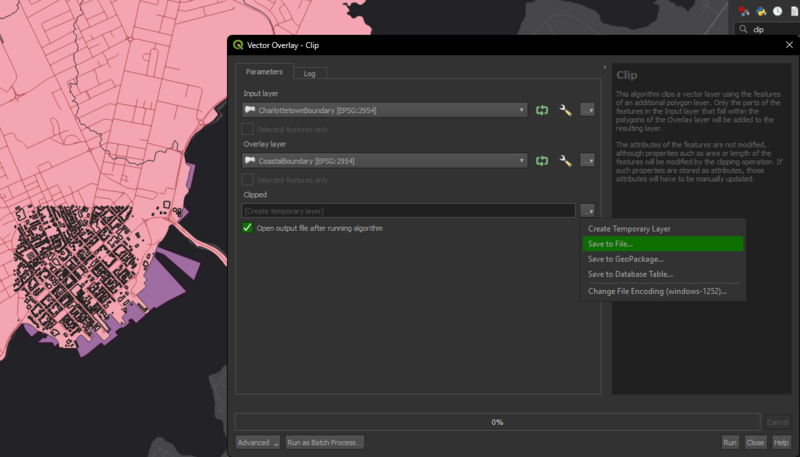Image resolution: width=800 pixels, height=457 pixels.
Task: Expand the CoastalBoundary overlay layer dropdown
Action: pyautogui.click(x=522, y=161)
